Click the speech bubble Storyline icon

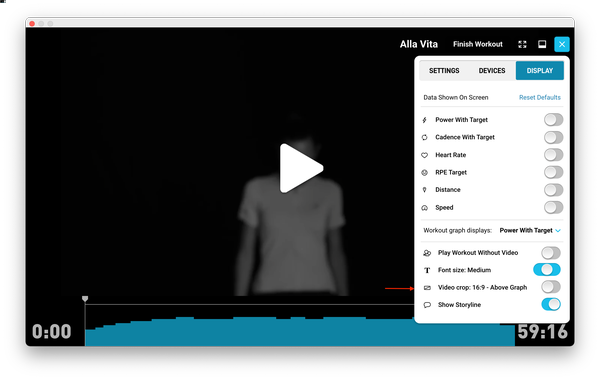(427, 305)
